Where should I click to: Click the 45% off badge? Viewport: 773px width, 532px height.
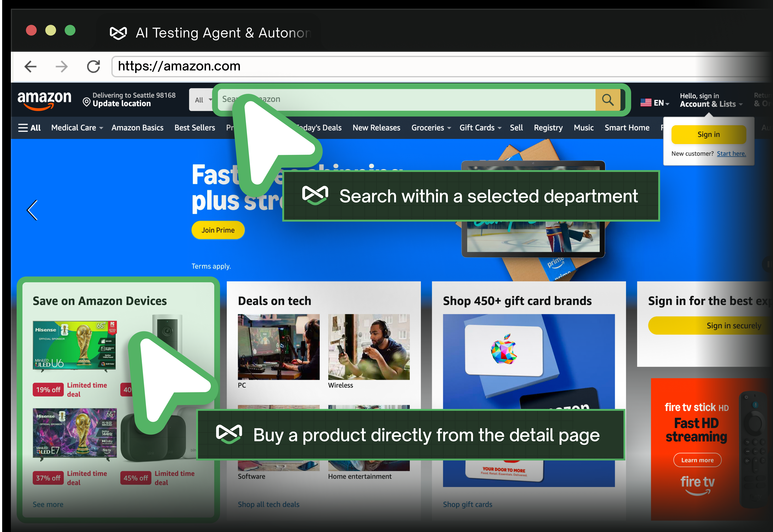click(x=136, y=478)
